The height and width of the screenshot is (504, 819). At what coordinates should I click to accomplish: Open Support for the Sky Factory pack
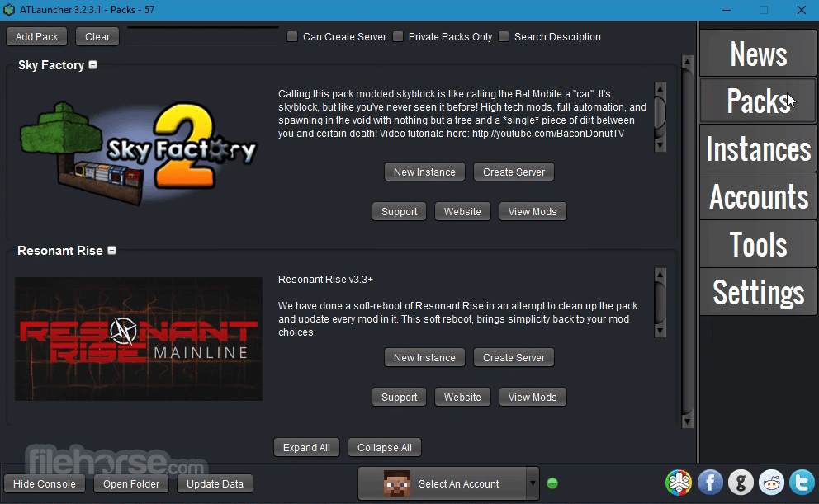(399, 211)
